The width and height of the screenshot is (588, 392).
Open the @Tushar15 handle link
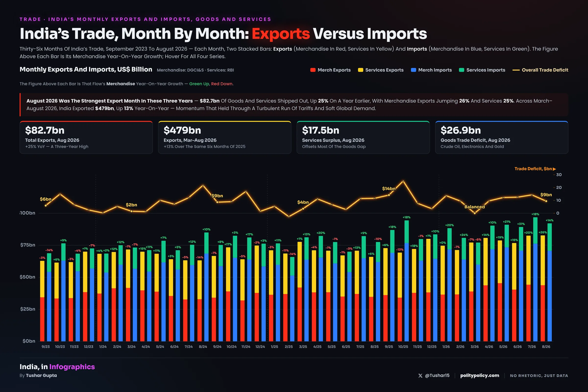pos(437,376)
